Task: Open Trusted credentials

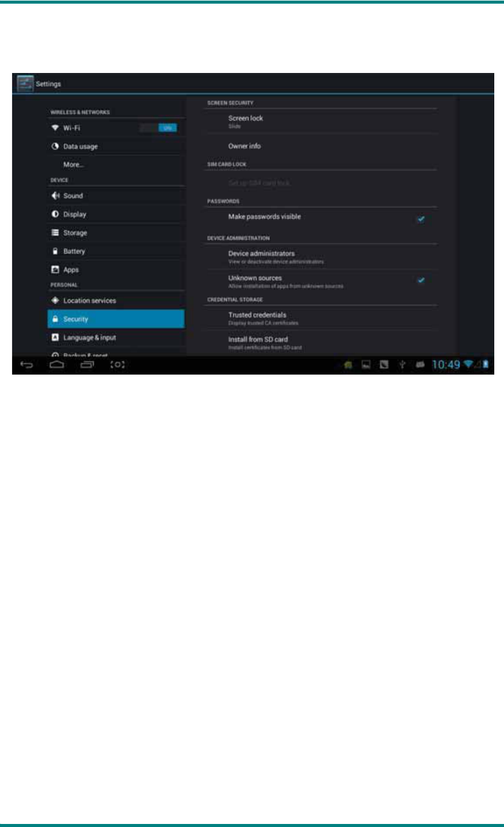Action: (x=320, y=318)
